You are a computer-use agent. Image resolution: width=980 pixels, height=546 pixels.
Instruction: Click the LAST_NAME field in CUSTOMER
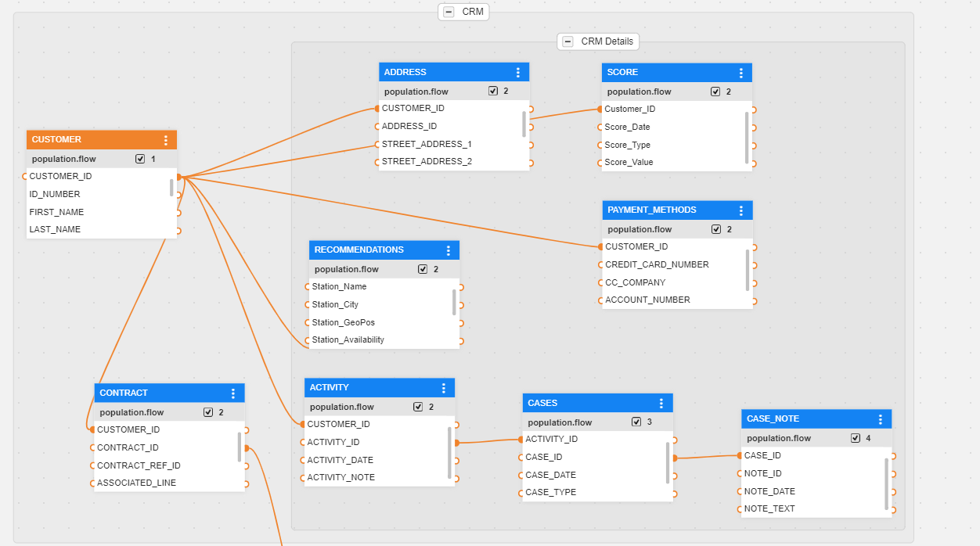coord(55,229)
